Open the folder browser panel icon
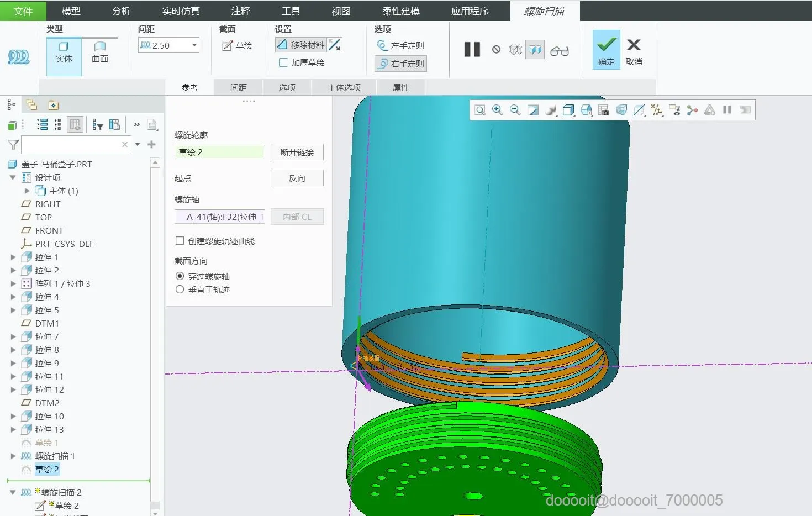 (31, 105)
